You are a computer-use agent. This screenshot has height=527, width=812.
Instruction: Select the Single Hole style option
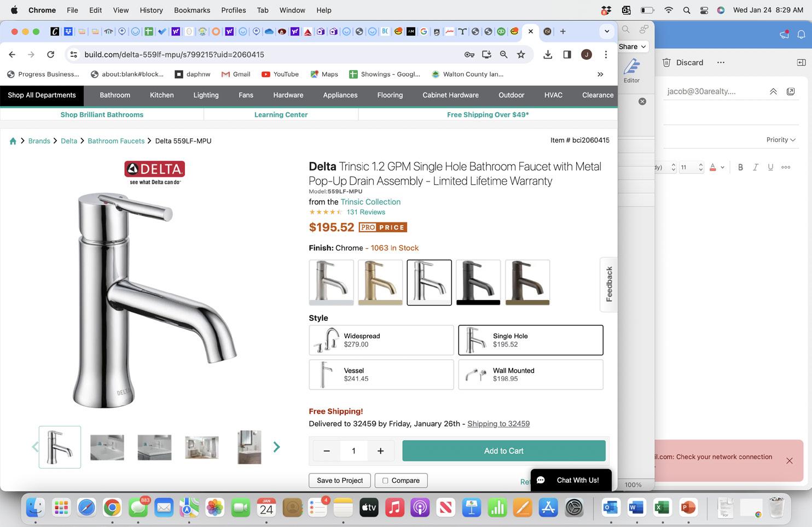(531, 340)
